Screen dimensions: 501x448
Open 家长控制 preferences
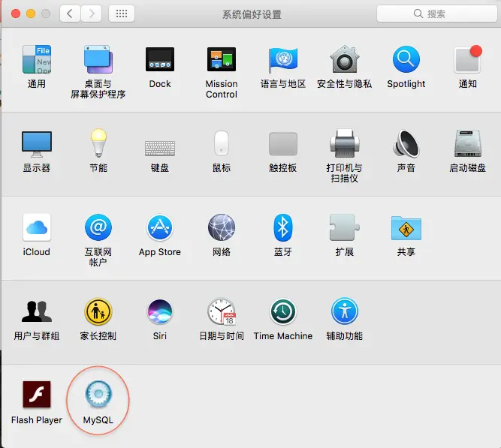(x=98, y=311)
